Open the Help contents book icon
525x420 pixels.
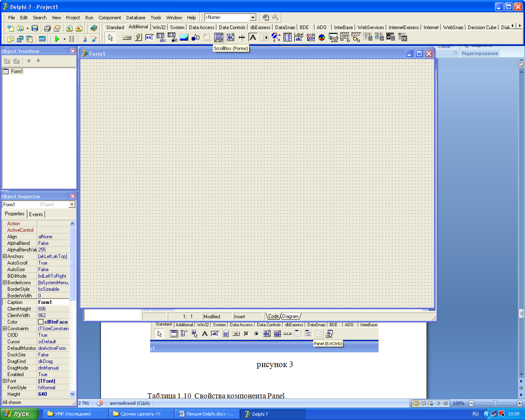click(x=94, y=28)
